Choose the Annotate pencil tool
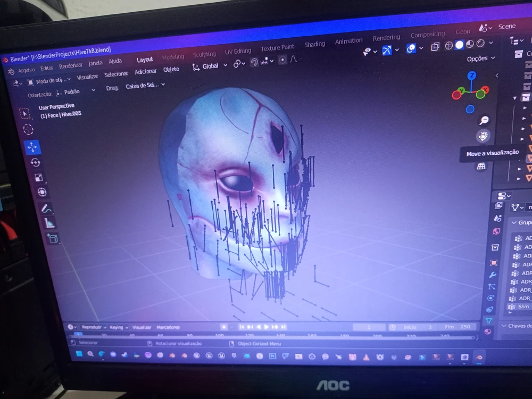This screenshot has height=399, width=532. click(x=46, y=208)
